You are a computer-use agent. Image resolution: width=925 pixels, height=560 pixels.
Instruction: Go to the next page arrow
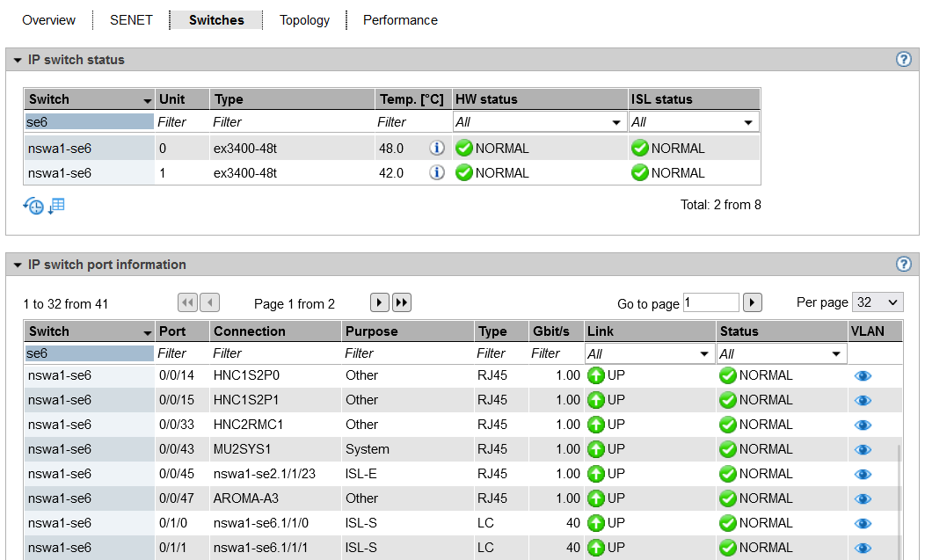click(379, 303)
